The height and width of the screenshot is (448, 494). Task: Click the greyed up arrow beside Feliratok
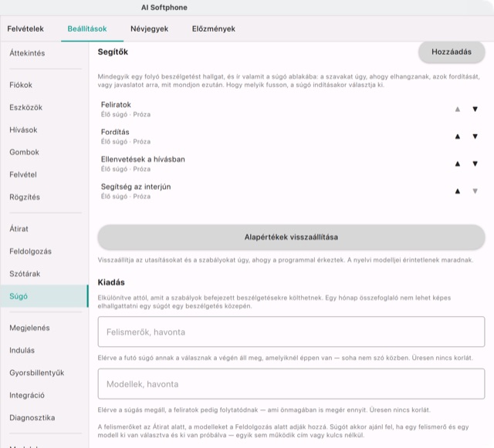tap(458, 109)
